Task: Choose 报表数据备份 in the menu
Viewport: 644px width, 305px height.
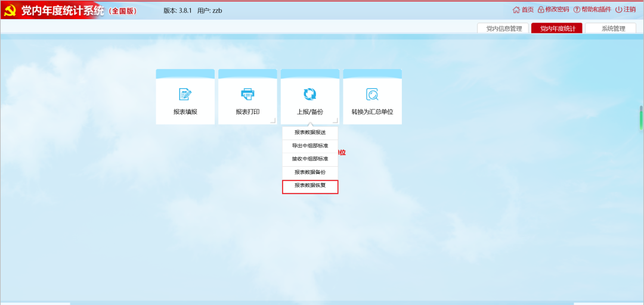Action: 310,172
